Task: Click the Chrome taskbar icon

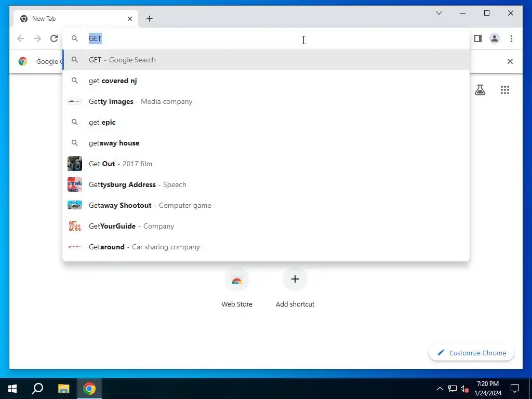Action: (x=89, y=389)
